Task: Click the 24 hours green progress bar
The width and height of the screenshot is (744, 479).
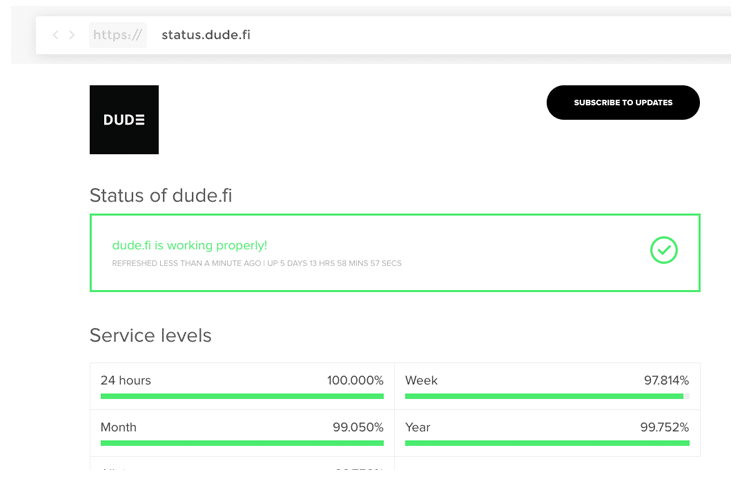Action: tap(242, 396)
